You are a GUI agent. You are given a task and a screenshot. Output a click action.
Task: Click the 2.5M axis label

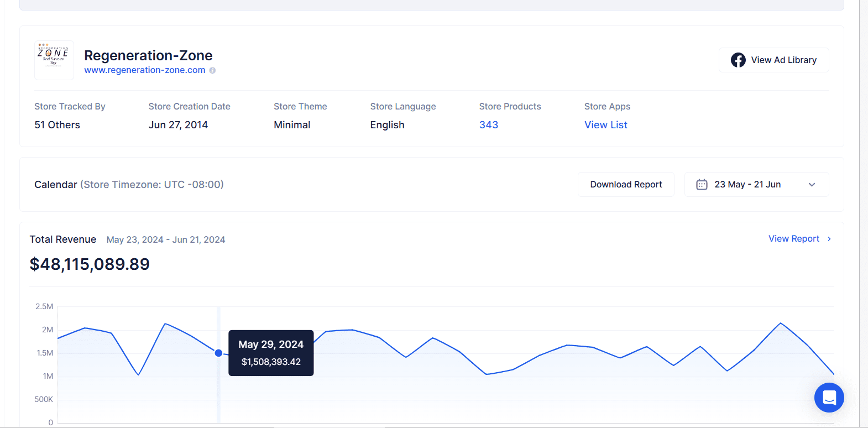[44, 306]
